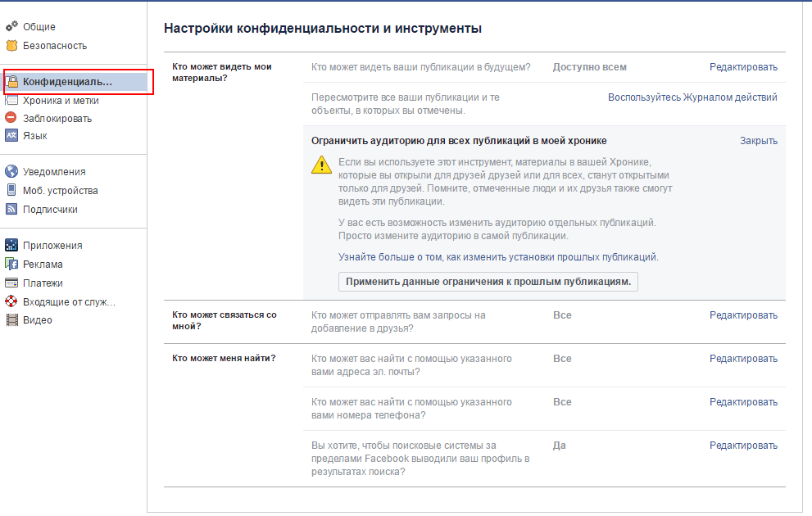Select the lock icon for Конфиденциальность
The height and width of the screenshot is (516, 812).
(12, 82)
